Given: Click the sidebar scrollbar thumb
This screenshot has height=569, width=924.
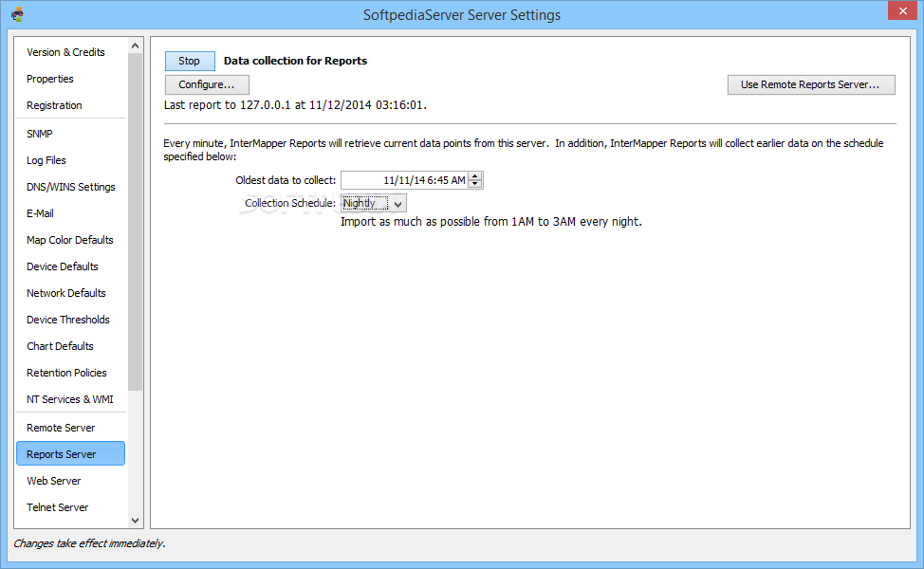Looking at the screenshot, I should [135, 222].
